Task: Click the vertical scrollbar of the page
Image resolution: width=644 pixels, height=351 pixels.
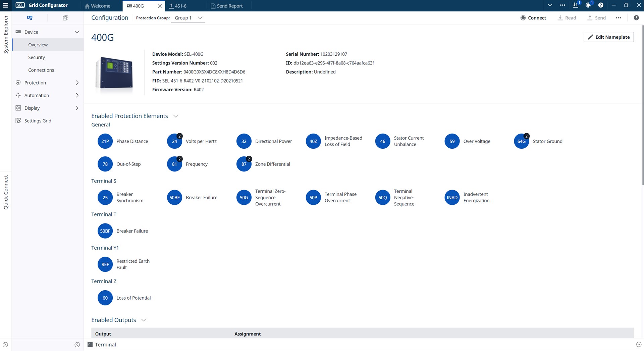Action: (643, 105)
